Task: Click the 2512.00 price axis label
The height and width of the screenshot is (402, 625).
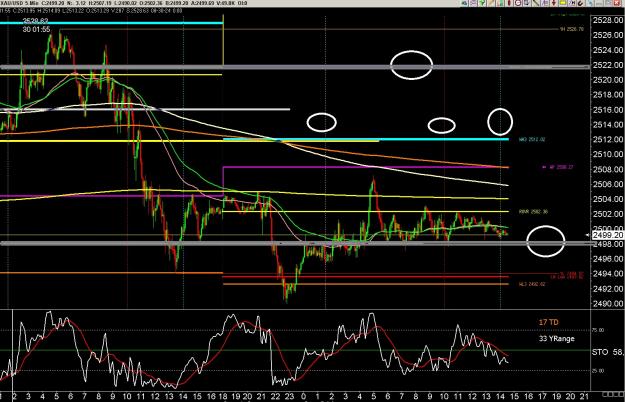Action: click(x=608, y=139)
